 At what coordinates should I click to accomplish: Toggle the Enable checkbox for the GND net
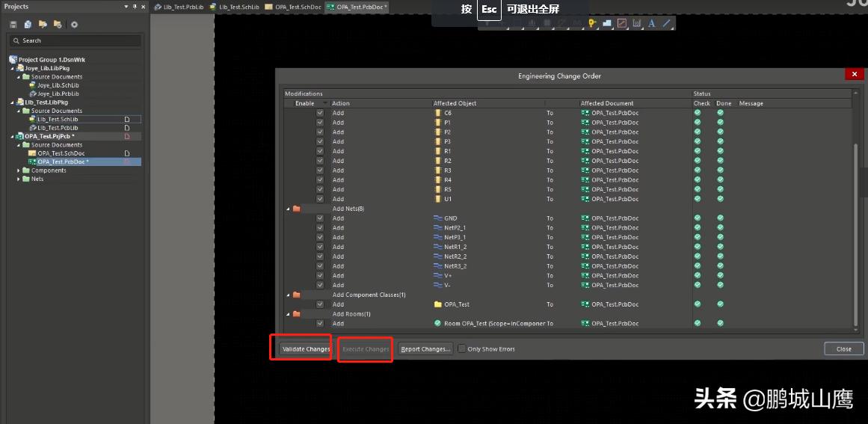pos(320,218)
